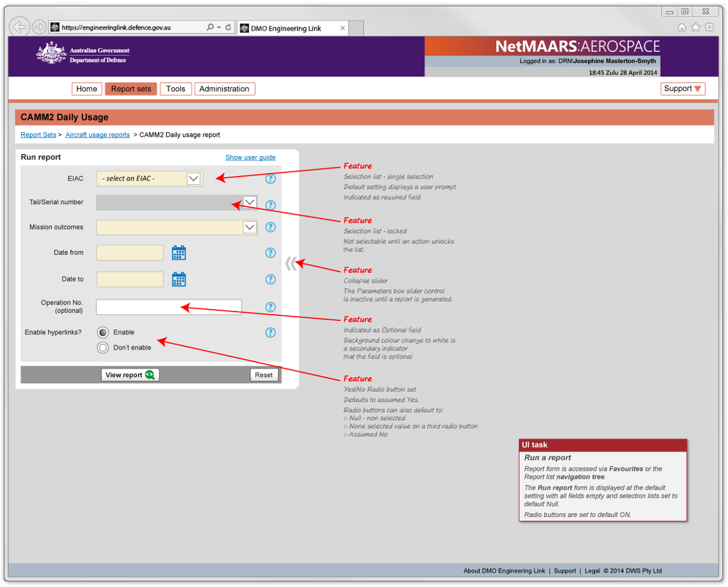
Task: Open the Tools menu
Action: 175,89
